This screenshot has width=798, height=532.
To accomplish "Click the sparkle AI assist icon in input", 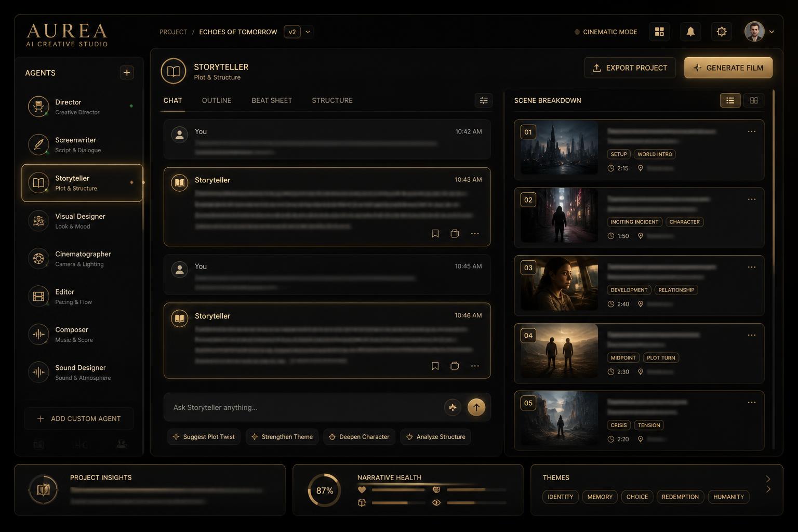I will 453,407.
